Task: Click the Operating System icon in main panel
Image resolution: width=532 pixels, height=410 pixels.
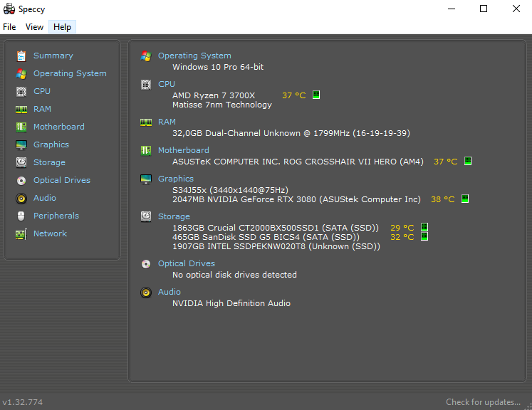Action: [x=146, y=56]
